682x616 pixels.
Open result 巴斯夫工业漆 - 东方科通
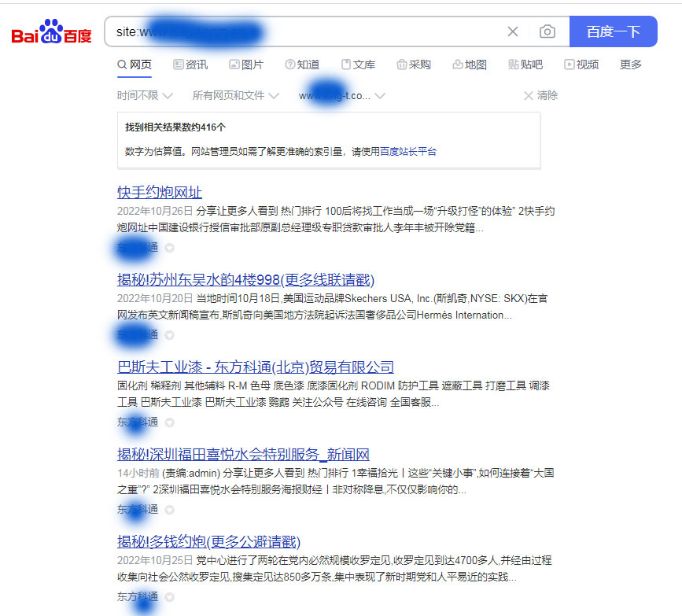tap(256, 367)
